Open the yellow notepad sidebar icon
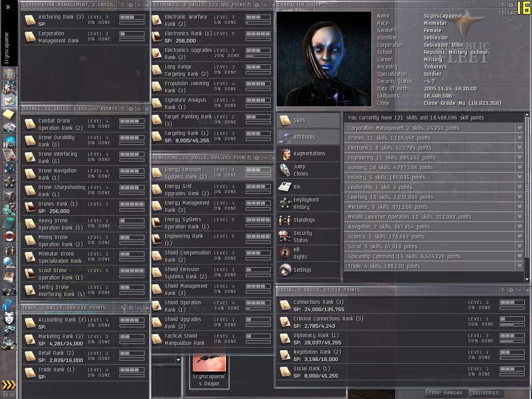This screenshot has width=532, height=399. coord(9,114)
